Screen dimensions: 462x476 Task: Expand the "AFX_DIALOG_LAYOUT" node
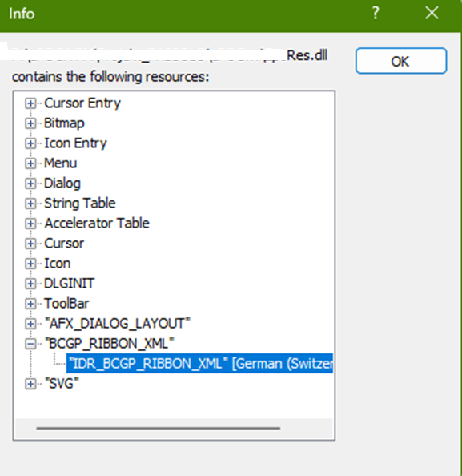[x=30, y=324]
